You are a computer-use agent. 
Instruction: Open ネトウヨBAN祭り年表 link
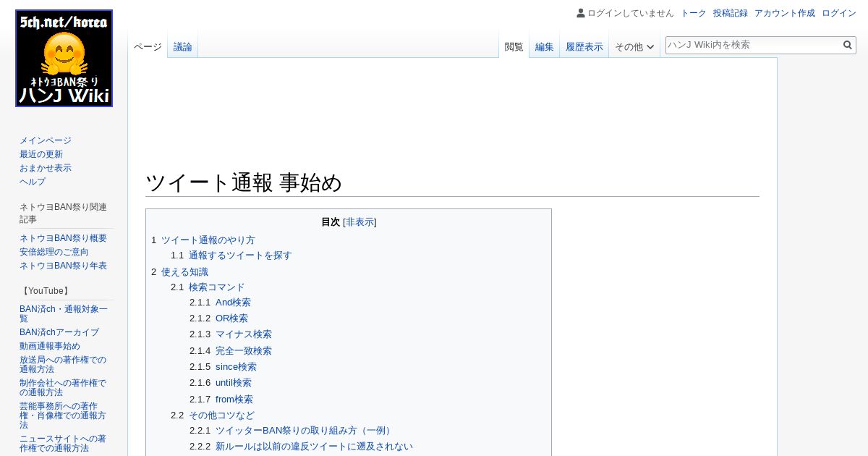pyautogui.click(x=63, y=266)
